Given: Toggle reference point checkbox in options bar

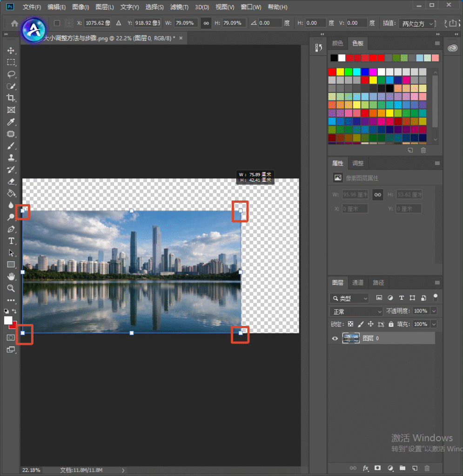Looking at the screenshot, I should (x=57, y=23).
